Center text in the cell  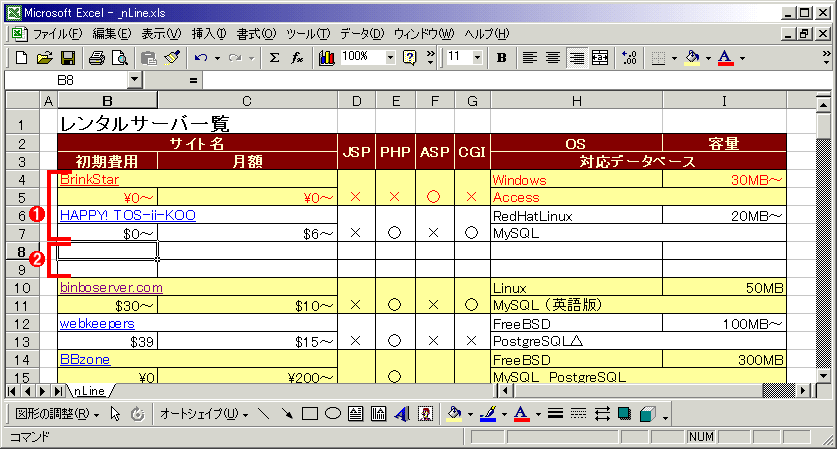(553, 58)
